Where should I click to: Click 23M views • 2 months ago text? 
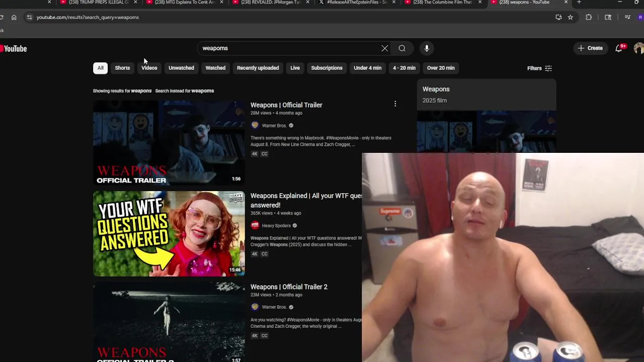[x=276, y=295]
